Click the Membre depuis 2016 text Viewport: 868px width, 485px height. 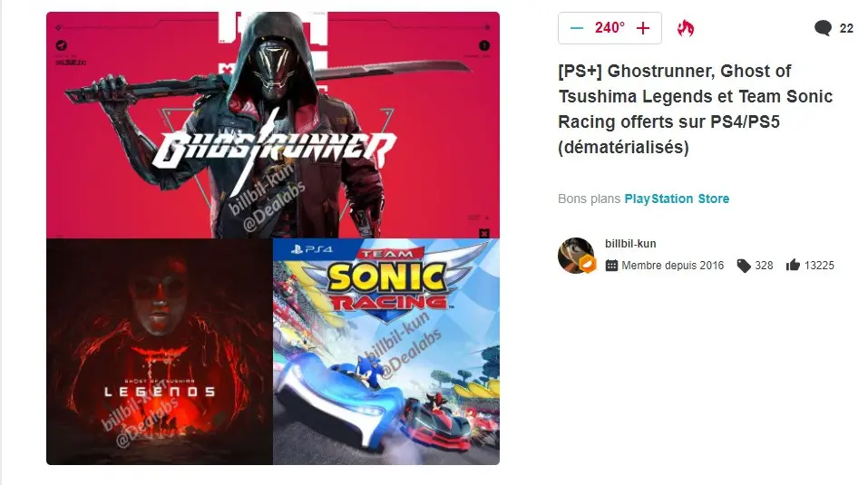pyautogui.click(x=673, y=266)
